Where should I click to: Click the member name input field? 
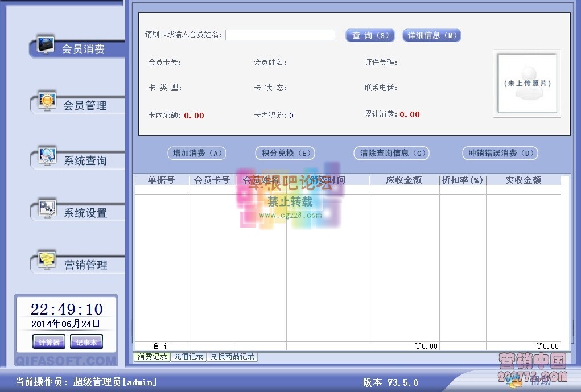pos(280,35)
